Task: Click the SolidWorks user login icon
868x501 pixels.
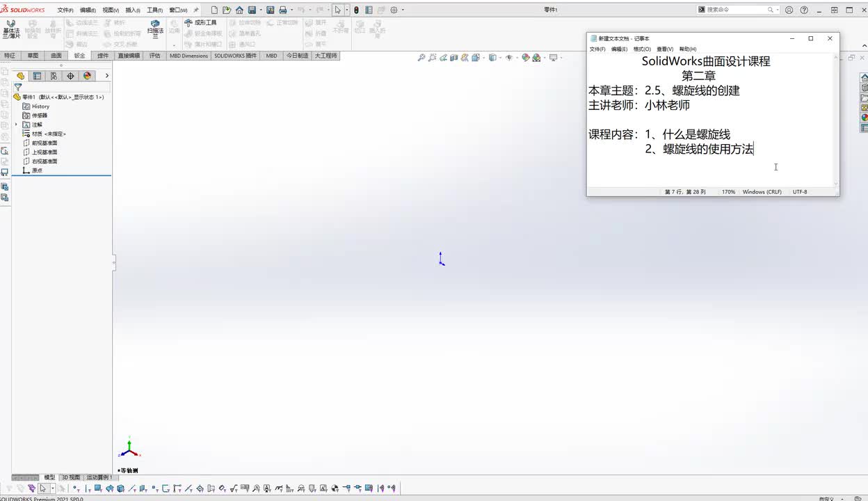Action: coord(789,10)
